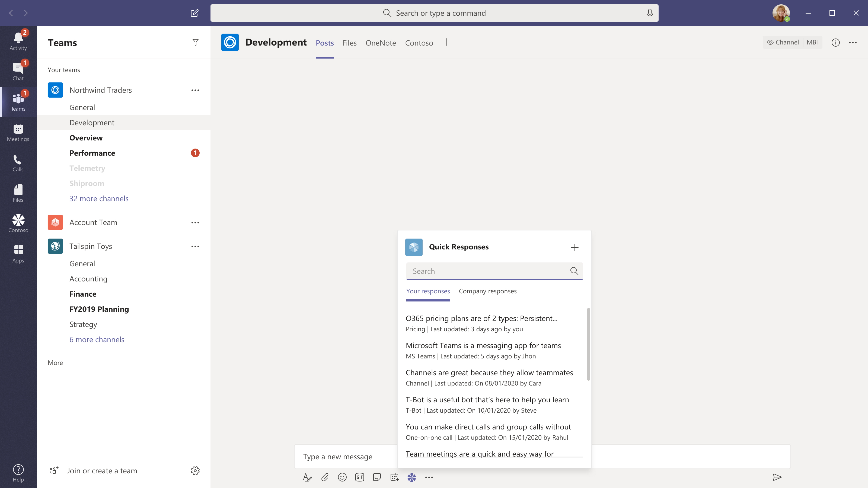The width and height of the screenshot is (868, 488).
Task: Open the OneNote tab in Development
Action: click(380, 43)
